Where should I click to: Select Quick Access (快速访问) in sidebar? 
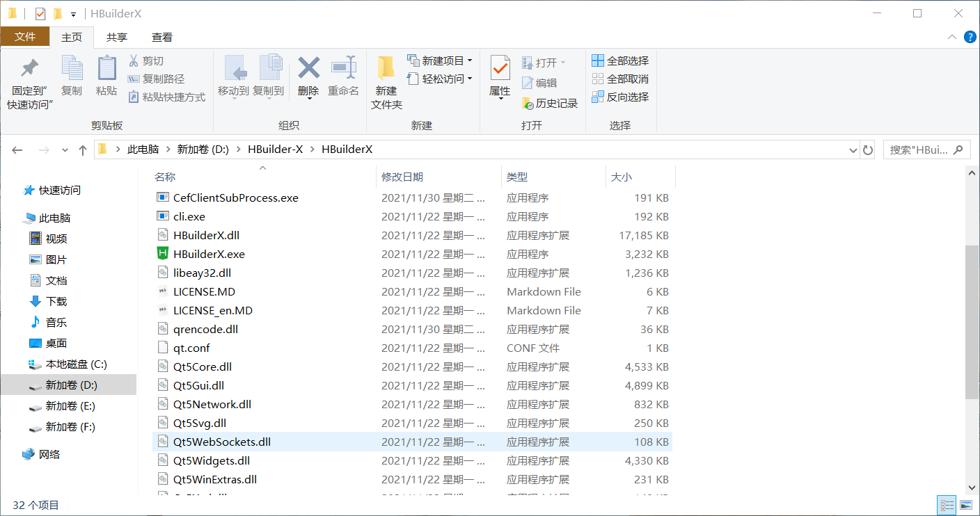(60, 191)
